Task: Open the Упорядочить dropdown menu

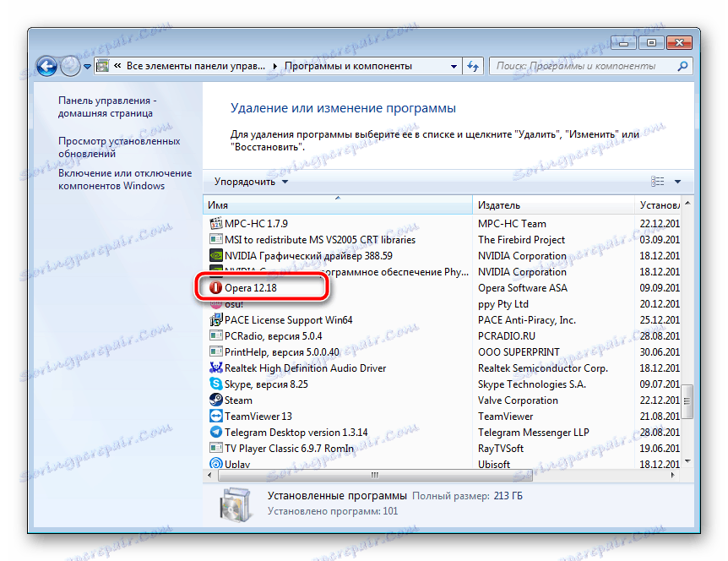Action: (251, 182)
